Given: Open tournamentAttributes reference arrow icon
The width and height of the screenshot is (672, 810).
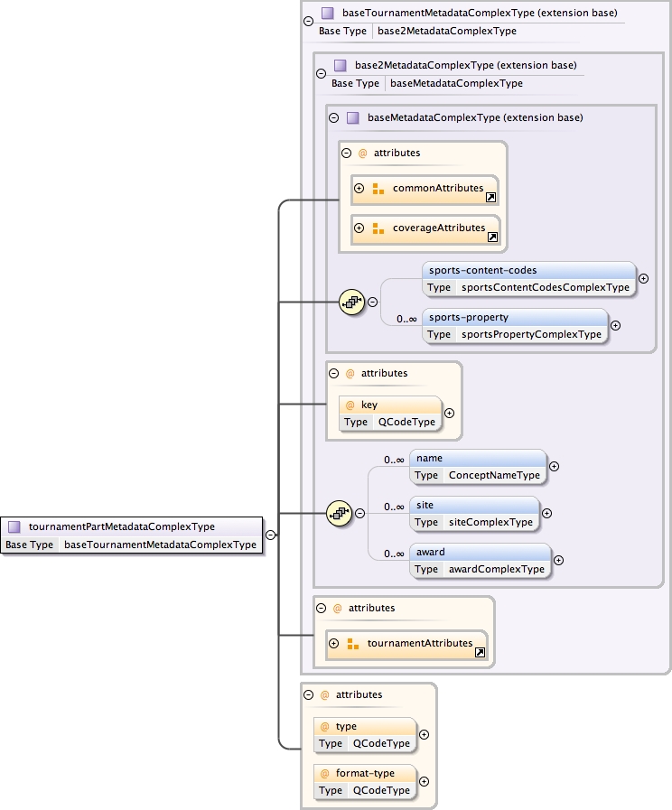Looking at the screenshot, I should pyautogui.click(x=481, y=652).
